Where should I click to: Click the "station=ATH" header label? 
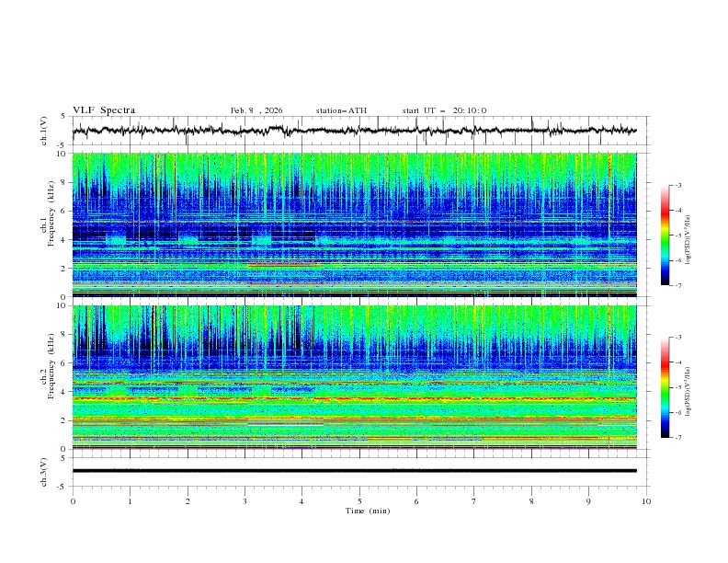coord(341,110)
